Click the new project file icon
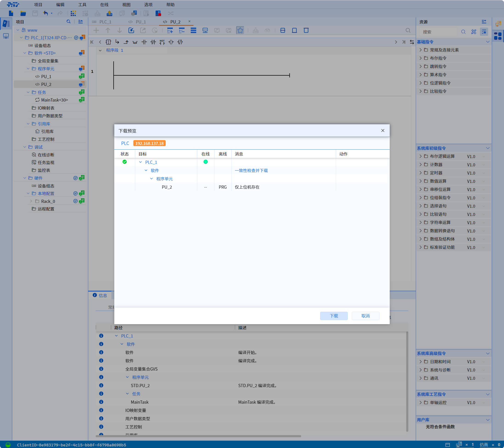Screen dimensions: 504x448 pyautogui.click(x=11, y=13)
